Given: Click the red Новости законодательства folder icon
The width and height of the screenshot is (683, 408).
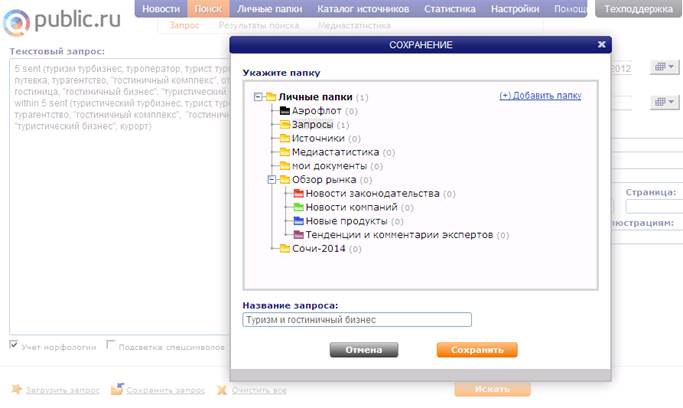Looking at the screenshot, I should coord(299,193).
